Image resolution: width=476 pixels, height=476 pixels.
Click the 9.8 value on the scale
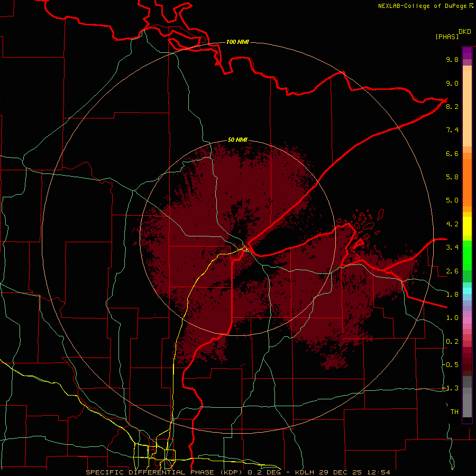click(x=452, y=59)
